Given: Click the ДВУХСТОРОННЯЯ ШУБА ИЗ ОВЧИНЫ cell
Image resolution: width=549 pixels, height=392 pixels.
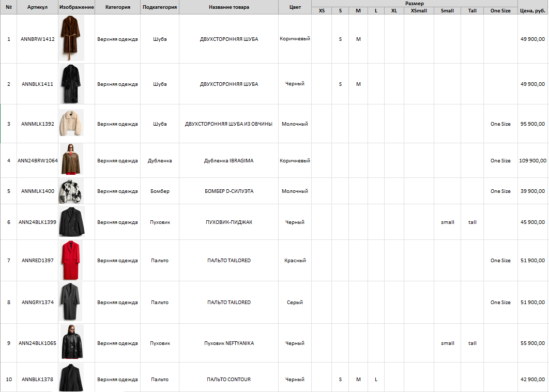Looking at the screenshot, I should click(x=229, y=124).
